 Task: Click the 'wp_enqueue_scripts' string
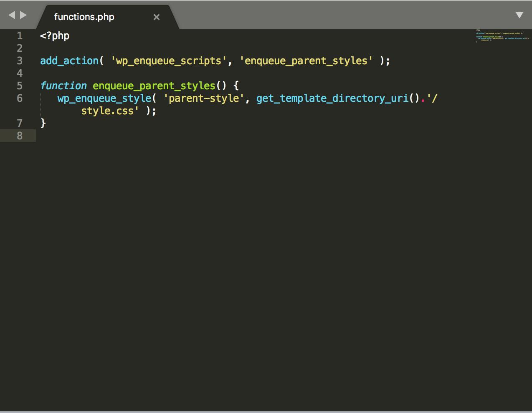point(169,61)
